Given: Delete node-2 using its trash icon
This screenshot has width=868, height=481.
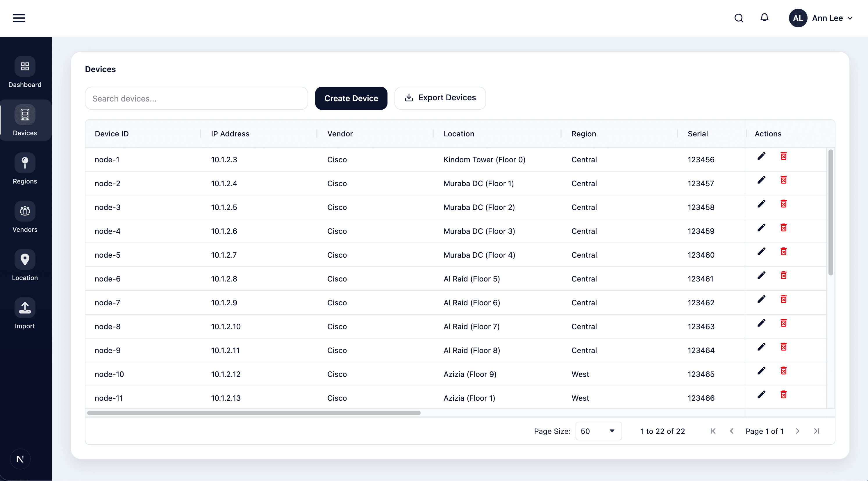Looking at the screenshot, I should pos(783,180).
